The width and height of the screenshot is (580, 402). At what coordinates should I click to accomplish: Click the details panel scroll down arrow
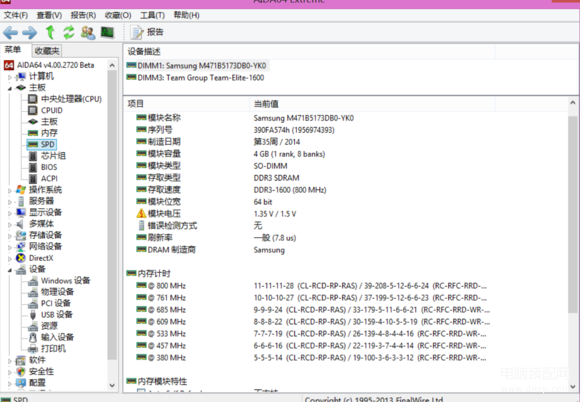click(x=573, y=386)
